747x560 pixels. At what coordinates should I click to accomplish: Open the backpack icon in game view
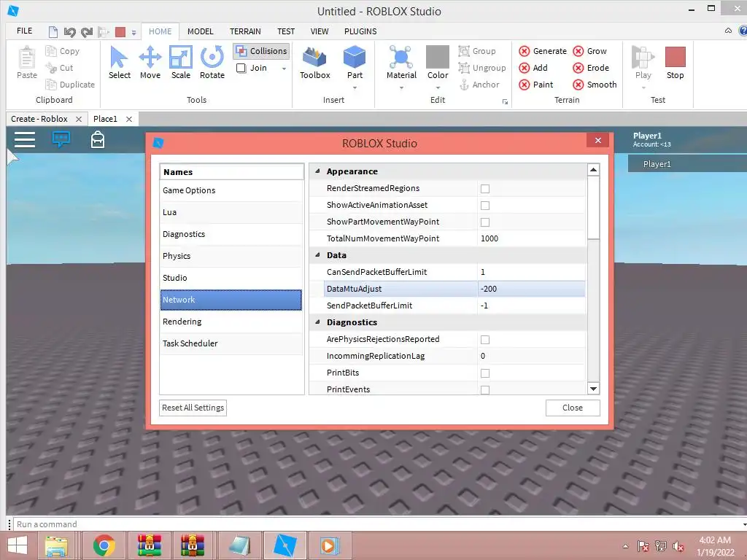point(98,139)
